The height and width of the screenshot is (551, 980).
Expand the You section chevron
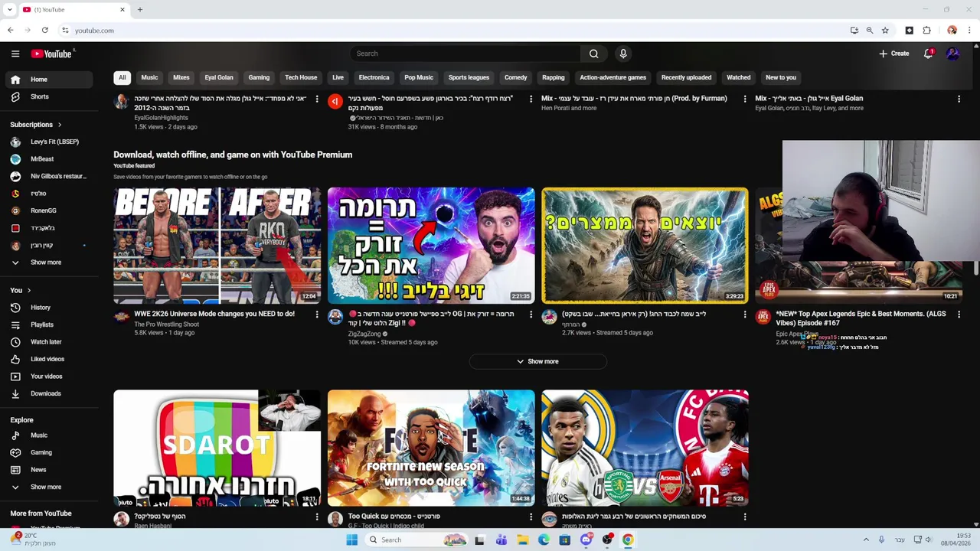(29, 291)
